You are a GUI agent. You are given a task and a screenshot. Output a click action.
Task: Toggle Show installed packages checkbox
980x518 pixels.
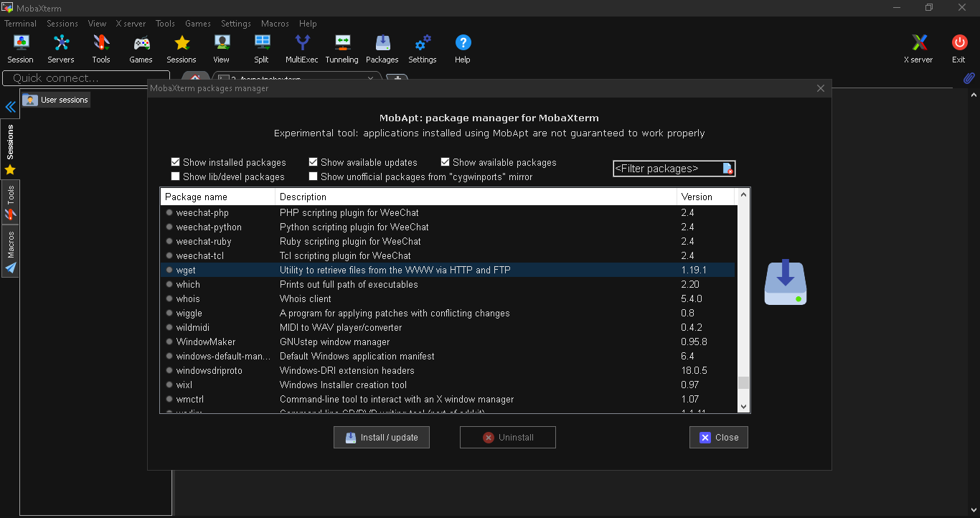pyautogui.click(x=176, y=162)
